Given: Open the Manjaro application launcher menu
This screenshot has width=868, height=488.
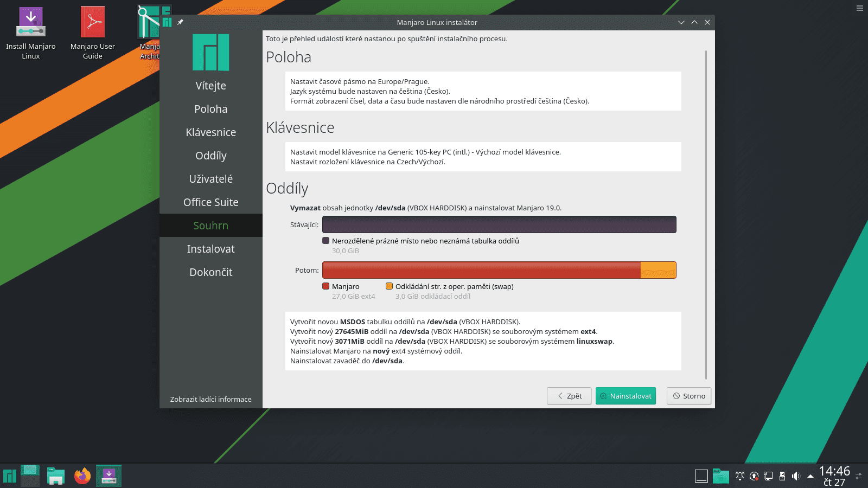Looking at the screenshot, I should pos(9,476).
